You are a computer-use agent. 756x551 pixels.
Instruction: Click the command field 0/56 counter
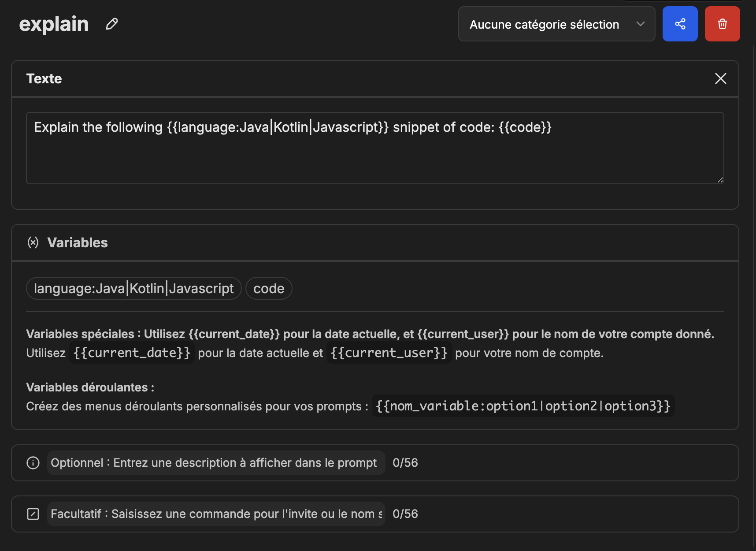pos(405,514)
